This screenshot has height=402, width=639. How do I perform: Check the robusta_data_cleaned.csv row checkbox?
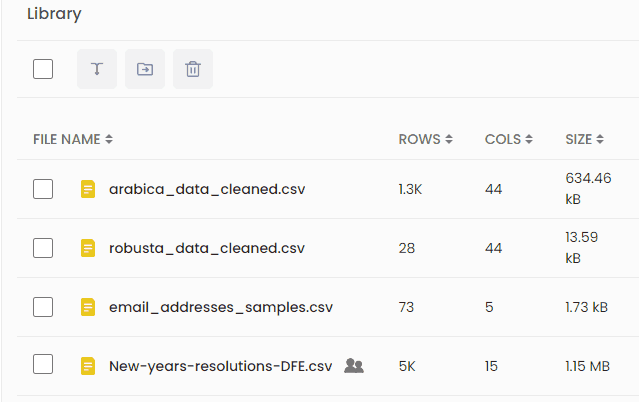pyautogui.click(x=43, y=248)
